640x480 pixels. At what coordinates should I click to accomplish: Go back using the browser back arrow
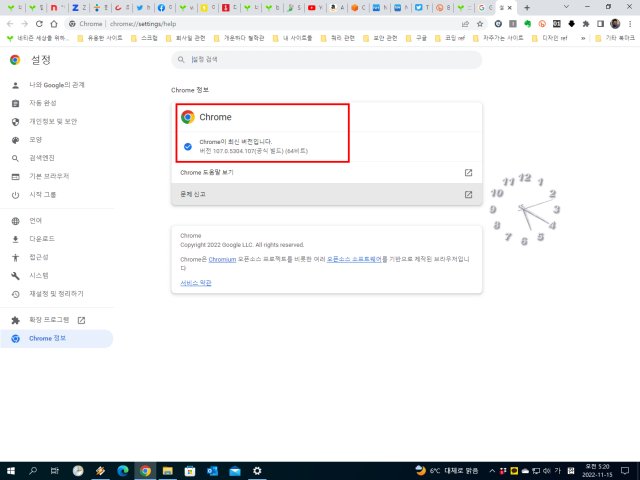pos(10,24)
